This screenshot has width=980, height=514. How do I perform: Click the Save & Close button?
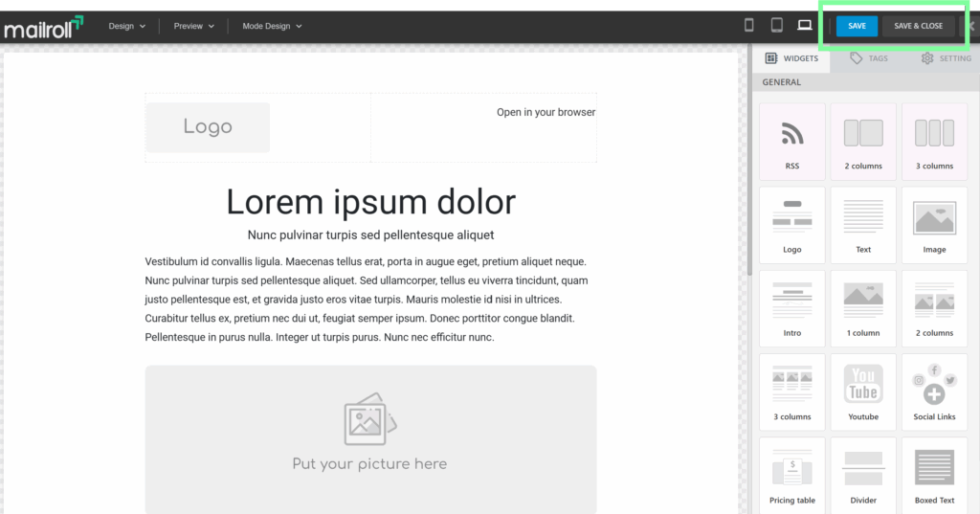pyautogui.click(x=918, y=26)
